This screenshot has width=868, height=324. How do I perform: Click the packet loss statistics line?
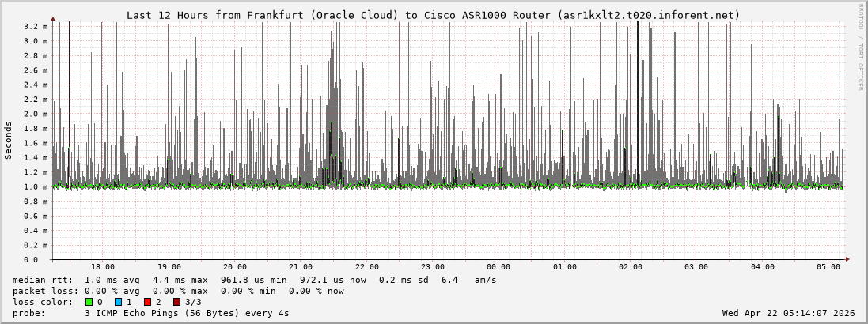click(178, 291)
